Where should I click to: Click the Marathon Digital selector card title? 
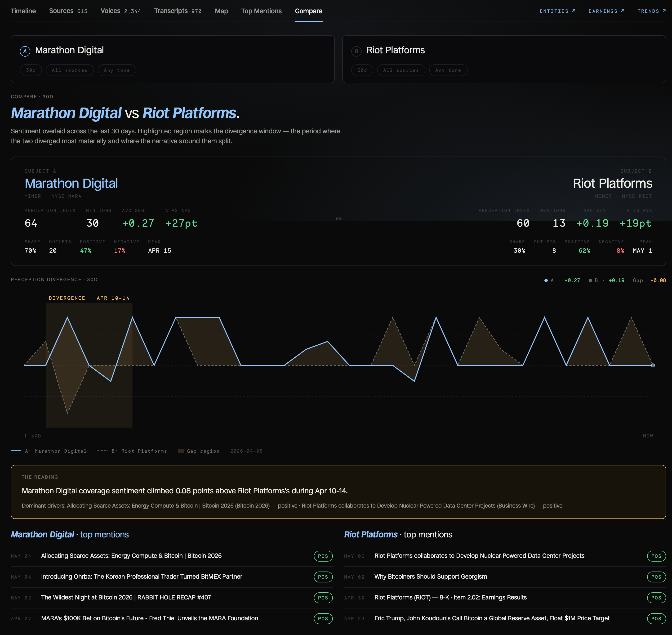click(x=69, y=50)
